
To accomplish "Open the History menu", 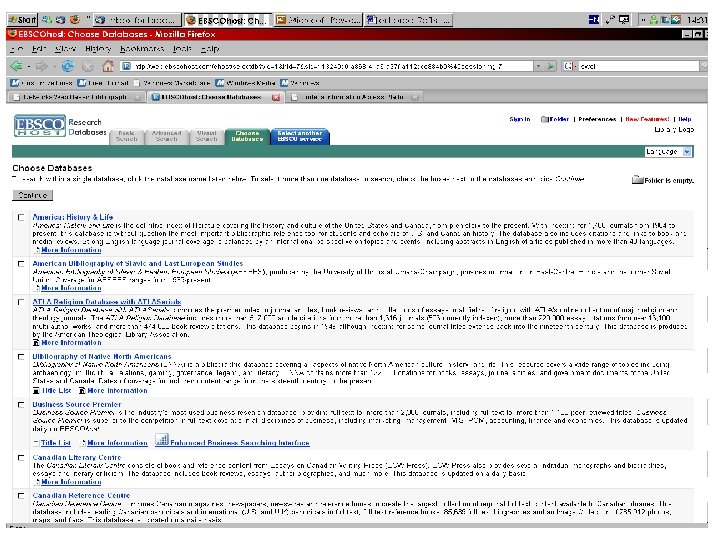I will pyautogui.click(x=98, y=49).
